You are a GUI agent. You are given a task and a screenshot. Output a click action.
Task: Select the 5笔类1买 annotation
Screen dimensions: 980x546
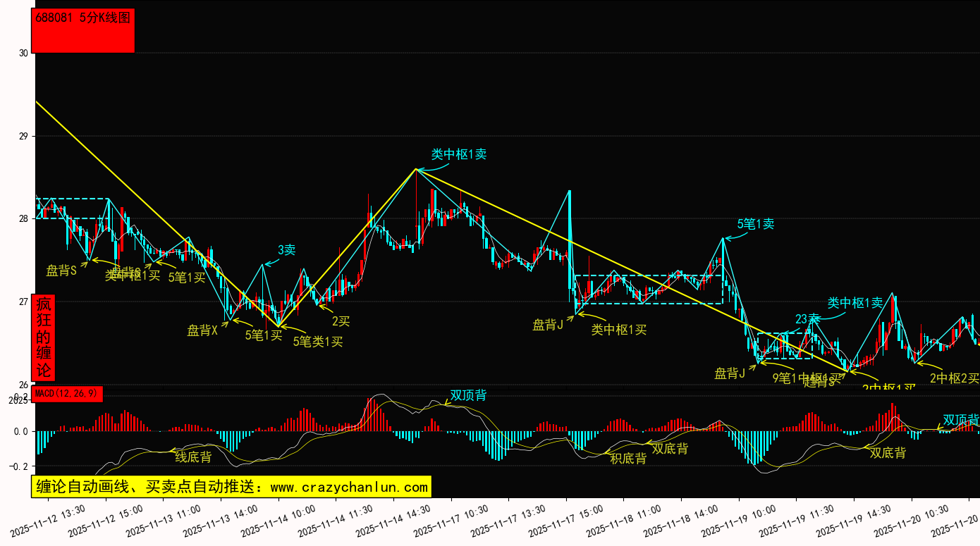318,342
